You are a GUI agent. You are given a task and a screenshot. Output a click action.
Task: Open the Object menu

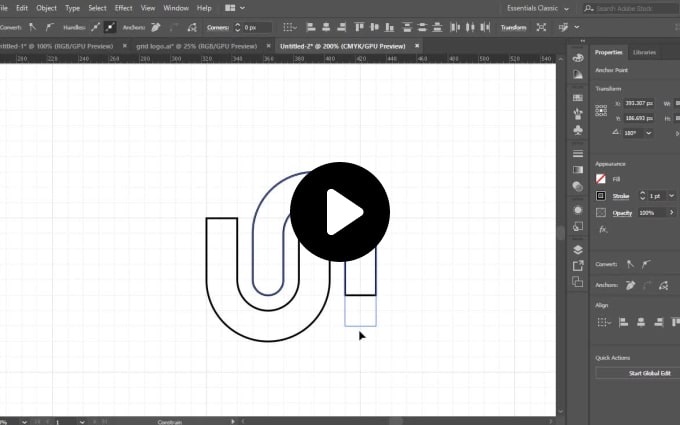46,8
